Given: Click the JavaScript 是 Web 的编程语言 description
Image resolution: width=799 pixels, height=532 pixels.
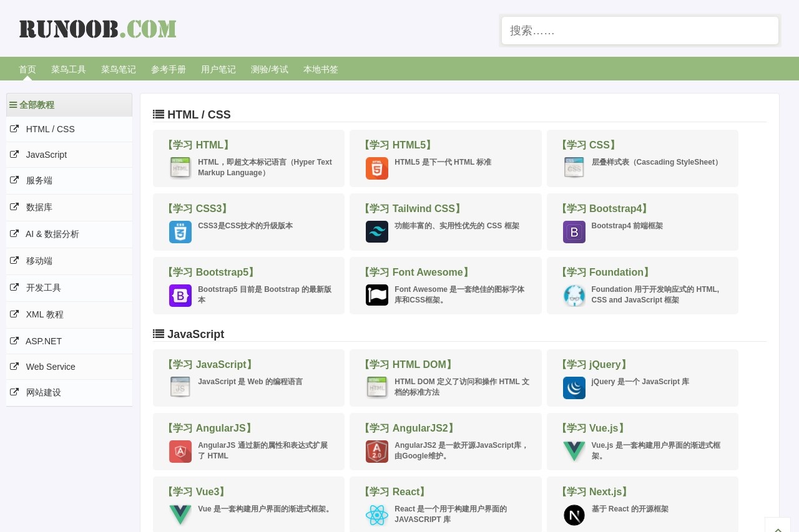Looking at the screenshot, I should (x=250, y=382).
